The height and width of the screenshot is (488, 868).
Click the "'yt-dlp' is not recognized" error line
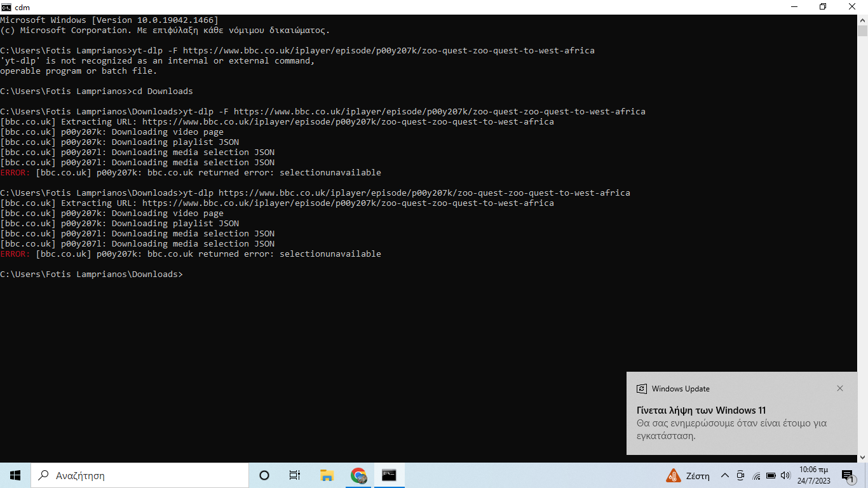click(x=158, y=61)
